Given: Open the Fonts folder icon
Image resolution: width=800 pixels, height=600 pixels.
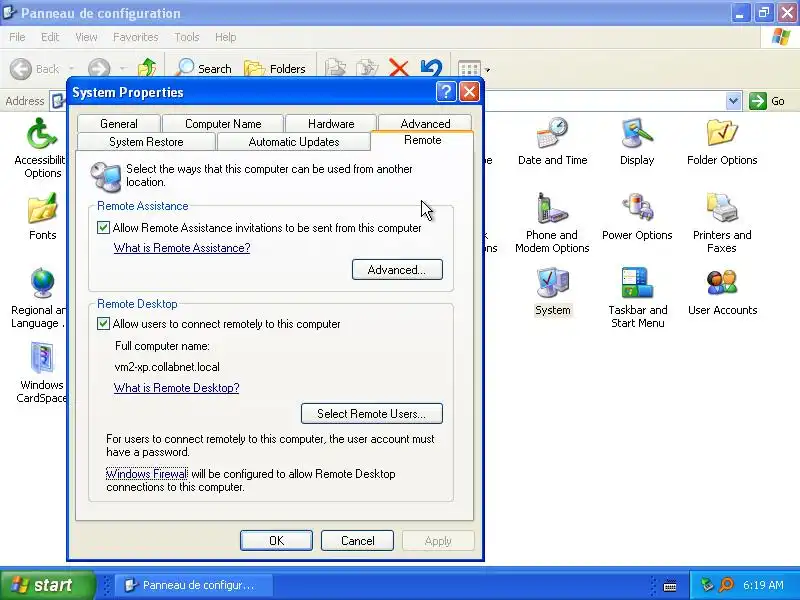Looking at the screenshot, I should [42, 216].
